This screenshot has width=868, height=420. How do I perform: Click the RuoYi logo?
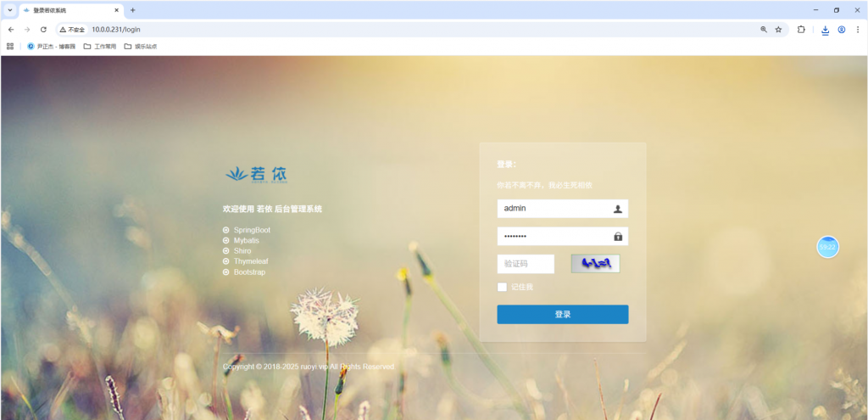(256, 175)
